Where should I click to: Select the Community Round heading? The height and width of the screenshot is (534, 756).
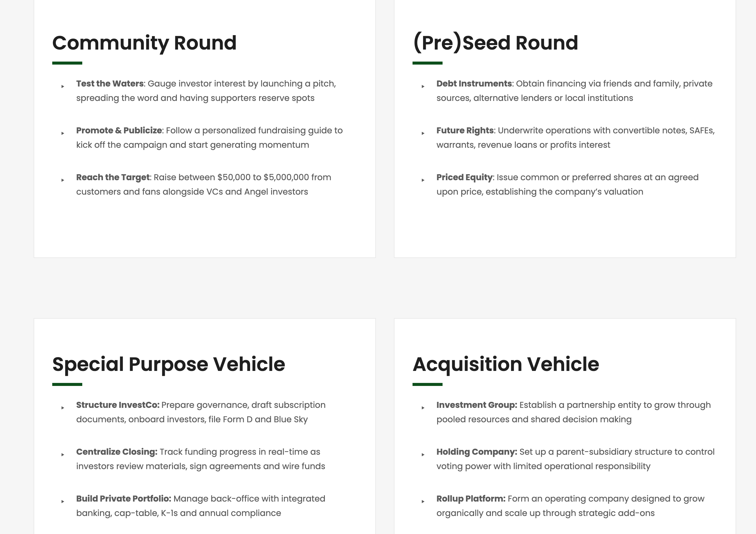(144, 43)
